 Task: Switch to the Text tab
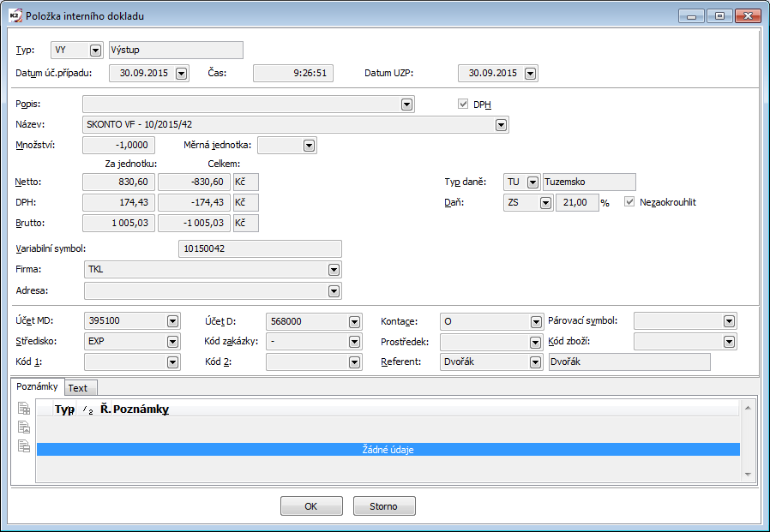point(81,388)
